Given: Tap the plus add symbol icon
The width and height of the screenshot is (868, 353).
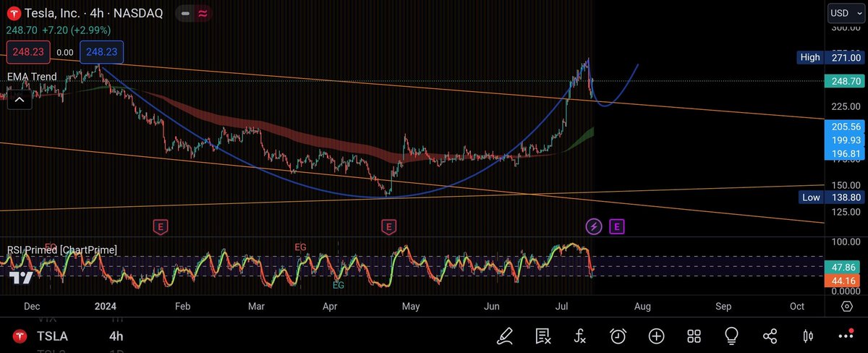Looking at the screenshot, I should tap(656, 336).
